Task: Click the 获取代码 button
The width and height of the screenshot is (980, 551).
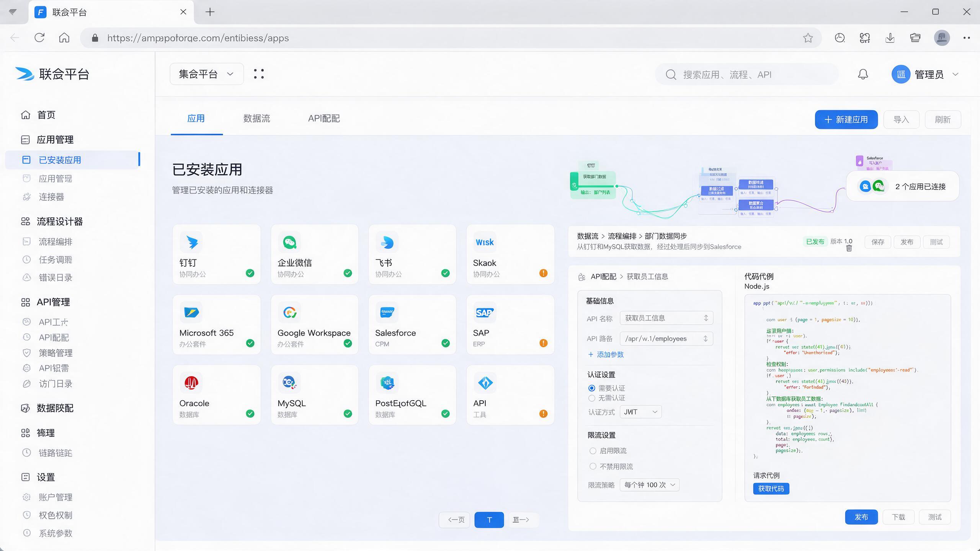Action: point(771,489)
